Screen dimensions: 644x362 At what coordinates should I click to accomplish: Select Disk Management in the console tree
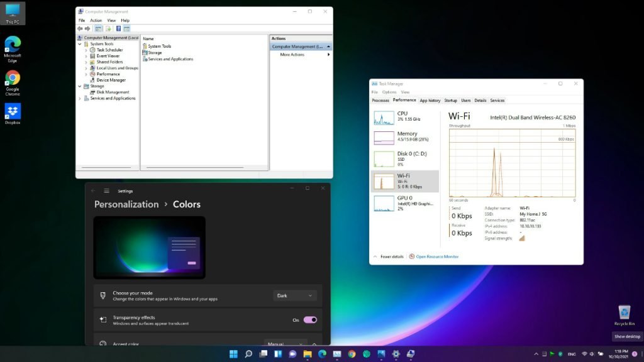[x=113, y=92]
